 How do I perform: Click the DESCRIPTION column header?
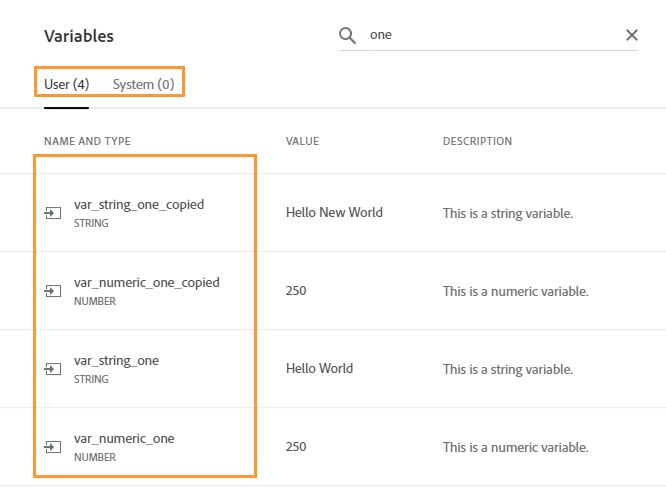[x=477, y=141]
